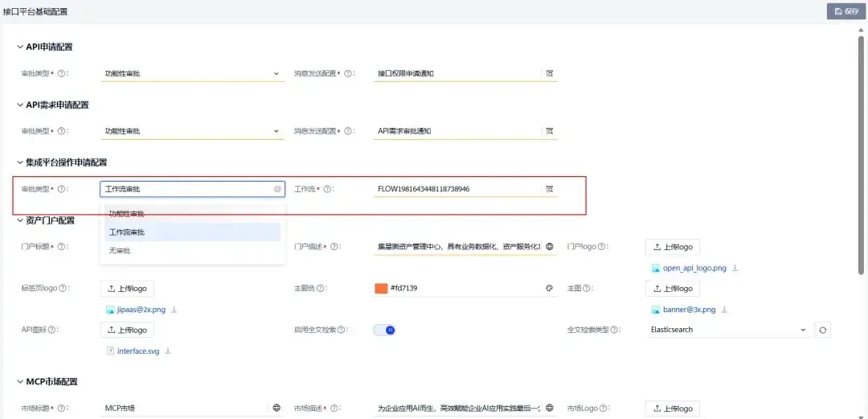Open the Elasticsearch 全文检索类型 dropdown
868x419 pixels.
(727, 330)
